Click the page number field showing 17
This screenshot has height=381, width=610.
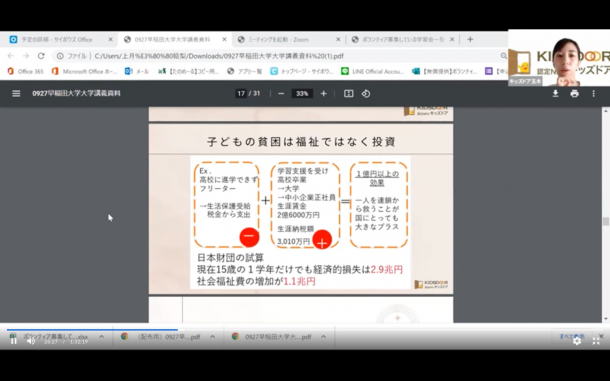click(241, 94)
